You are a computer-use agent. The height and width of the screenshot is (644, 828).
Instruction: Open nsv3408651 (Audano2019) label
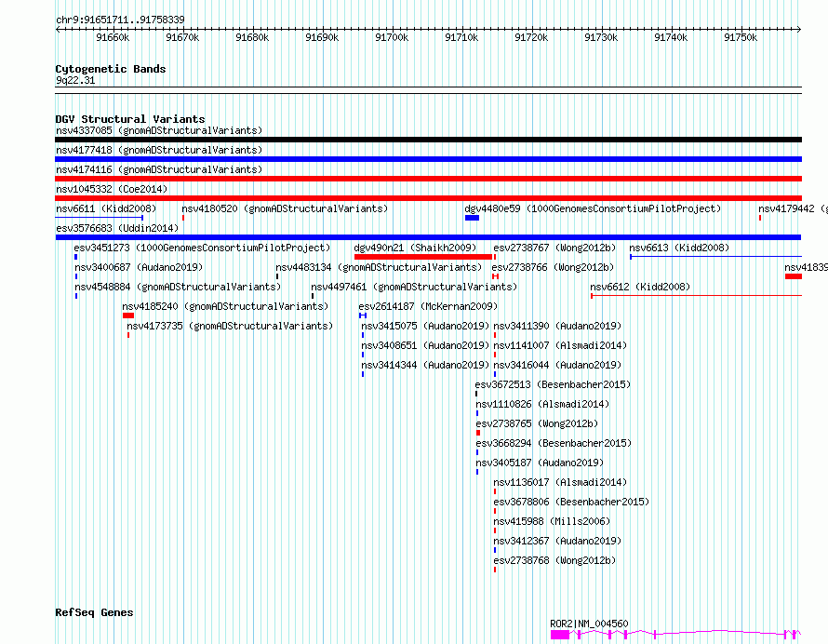425,345
